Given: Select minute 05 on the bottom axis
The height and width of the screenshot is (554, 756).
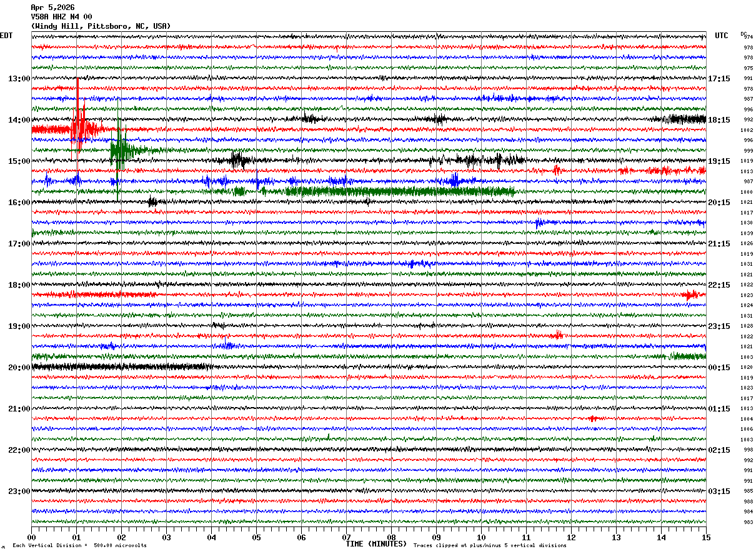Looking at the screenshot, I should (x=256, y=537).
